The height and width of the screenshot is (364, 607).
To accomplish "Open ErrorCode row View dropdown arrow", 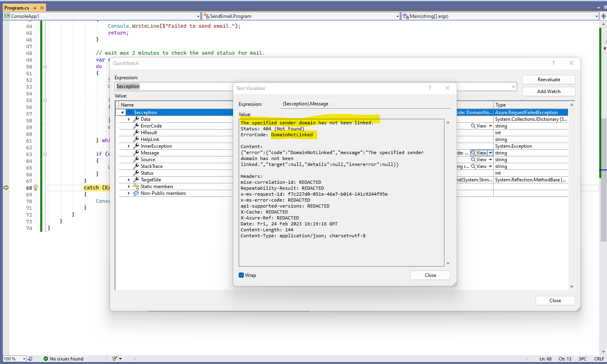I will coord(490,126).
